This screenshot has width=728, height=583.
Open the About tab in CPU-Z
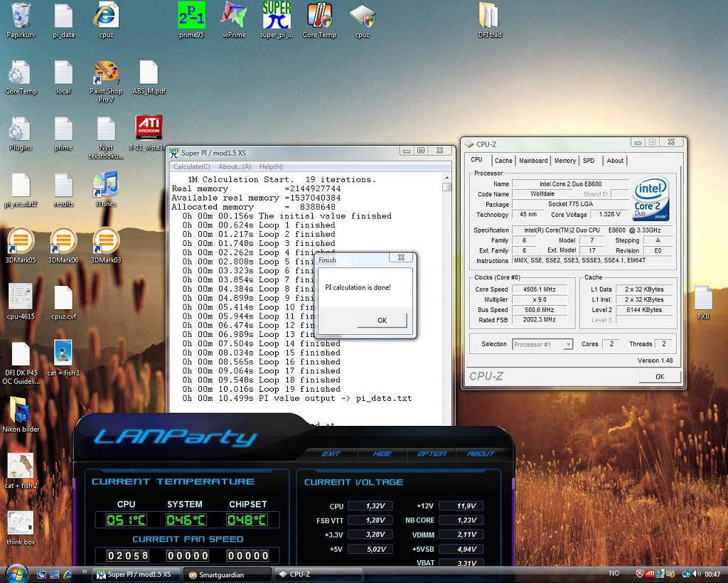pyautogui.click(x=615, y=161)
